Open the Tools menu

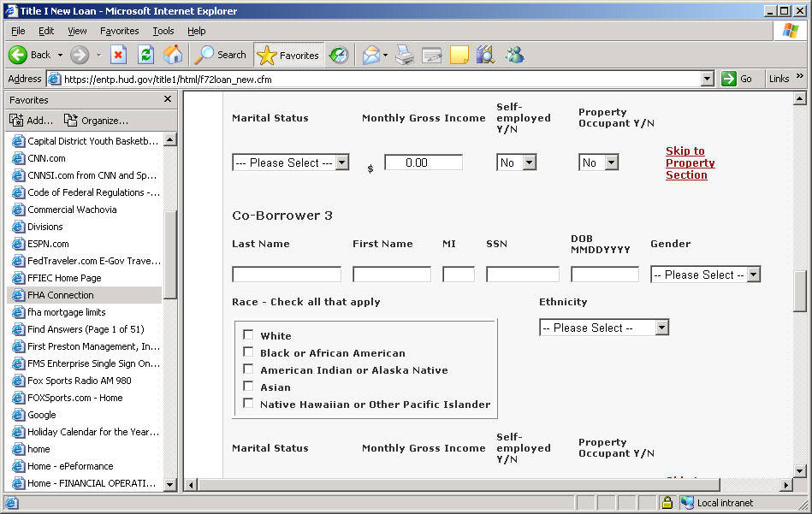coord(163,31)
